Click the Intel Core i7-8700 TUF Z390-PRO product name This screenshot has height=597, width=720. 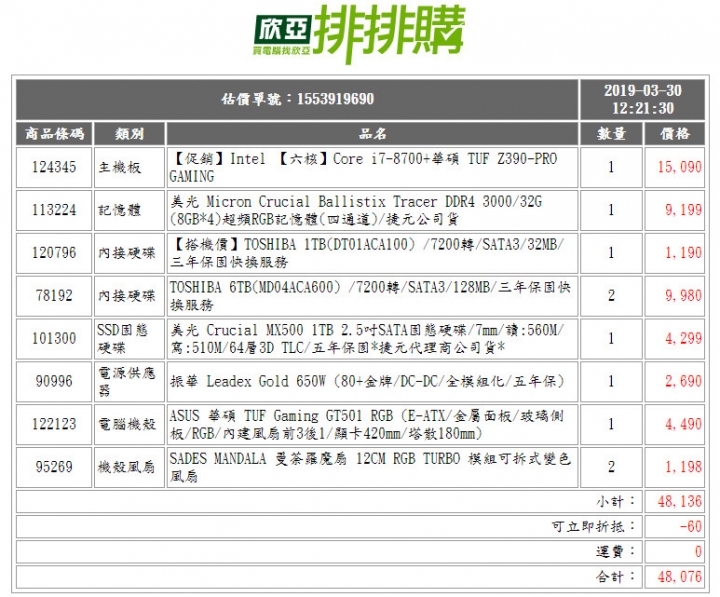tap(363, 167)
